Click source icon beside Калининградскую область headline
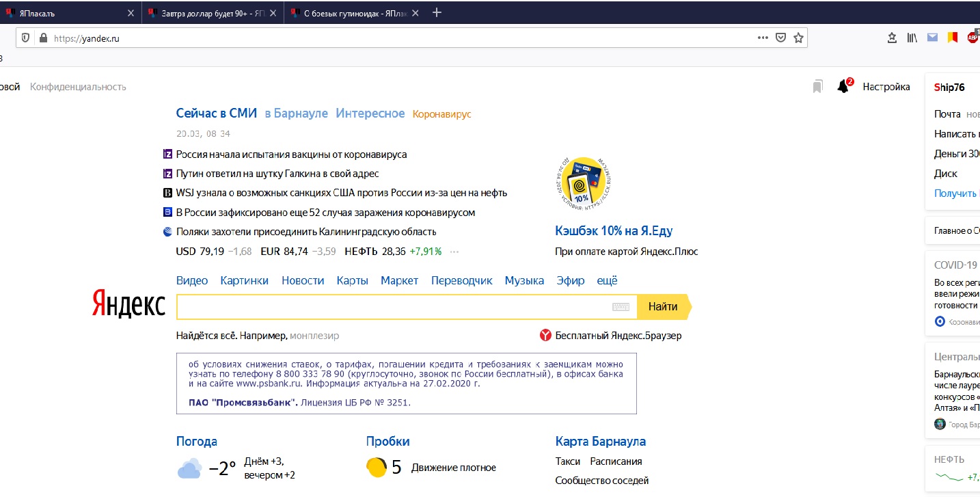 (x=167, y=232)
